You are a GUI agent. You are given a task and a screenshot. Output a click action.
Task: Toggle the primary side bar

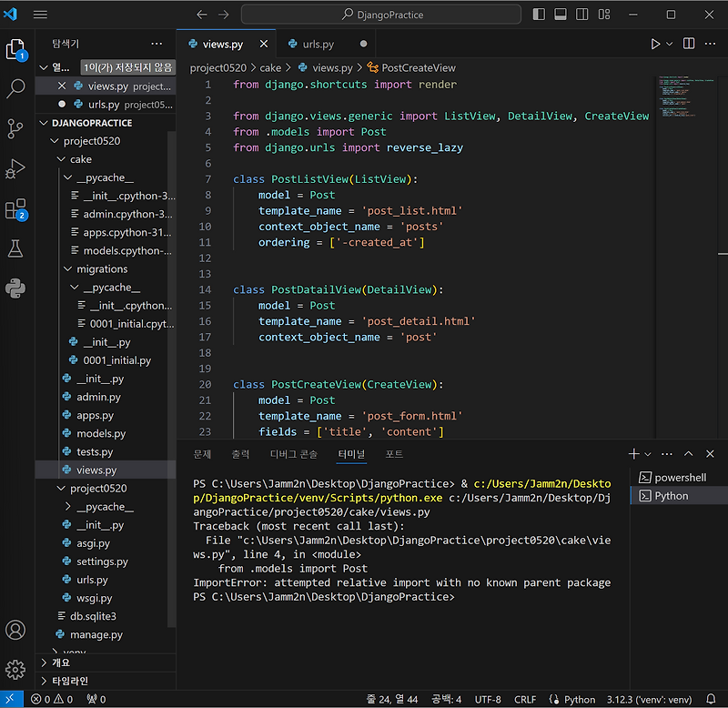[539, 15]
